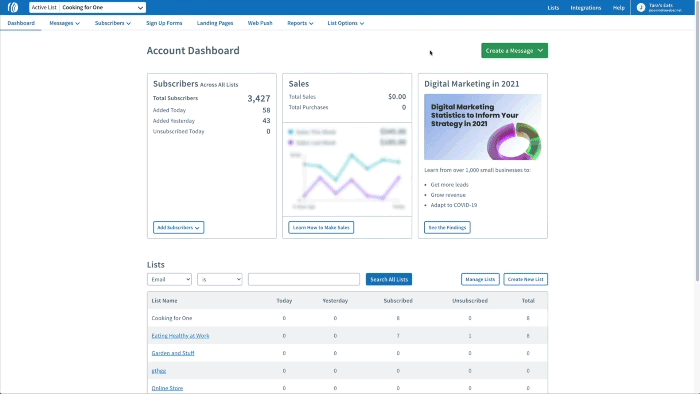Go to Landing Pages
This screenshot has width=700, height=394.
215,23
